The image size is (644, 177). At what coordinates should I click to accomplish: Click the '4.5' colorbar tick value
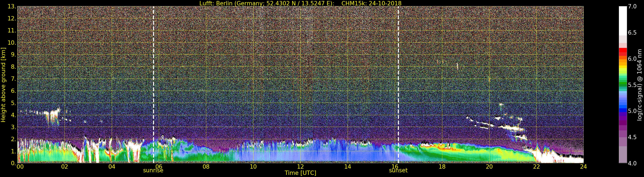point(632,137)
